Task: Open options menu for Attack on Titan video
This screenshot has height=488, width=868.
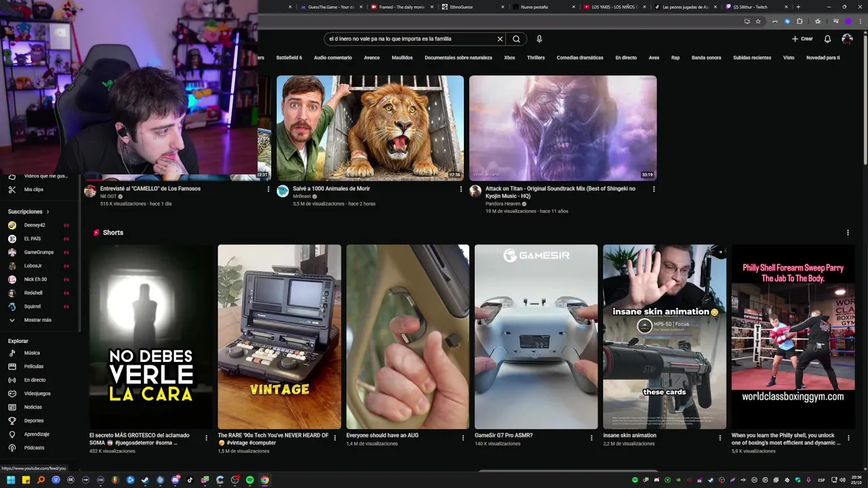Action: point(654,189)
